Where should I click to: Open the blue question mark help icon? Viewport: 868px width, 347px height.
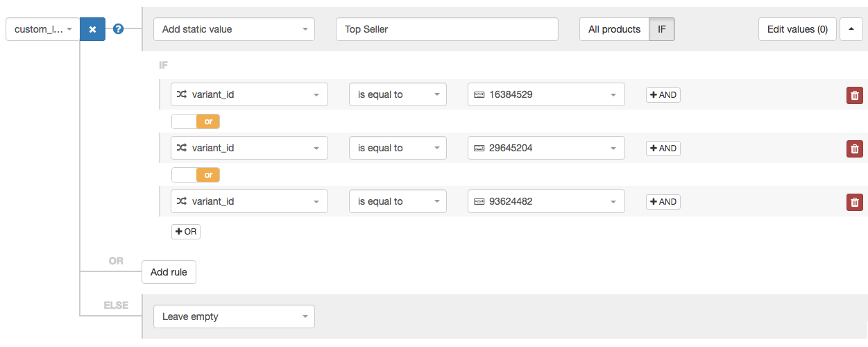[x=118, y=29]
